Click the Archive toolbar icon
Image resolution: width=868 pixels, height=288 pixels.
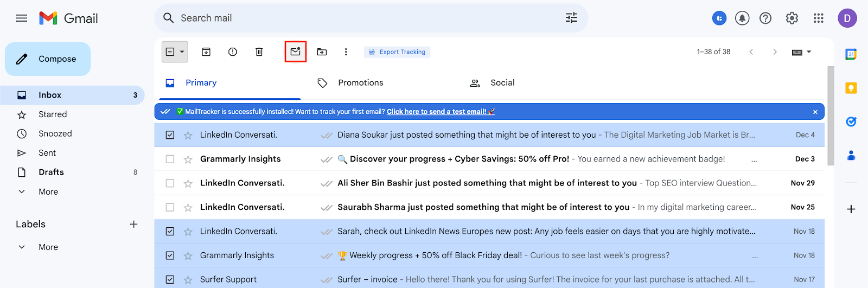tap(206, 52)
